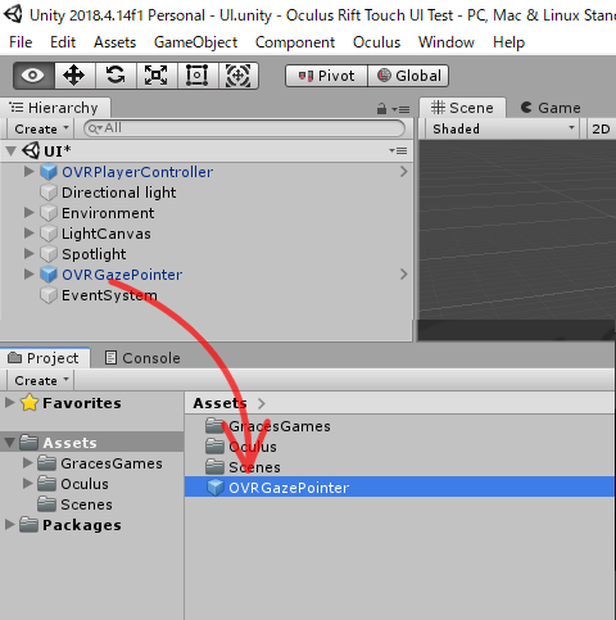
Task: Expand OVRPlayerController in the Hierarchy
Action: [28, 172]
